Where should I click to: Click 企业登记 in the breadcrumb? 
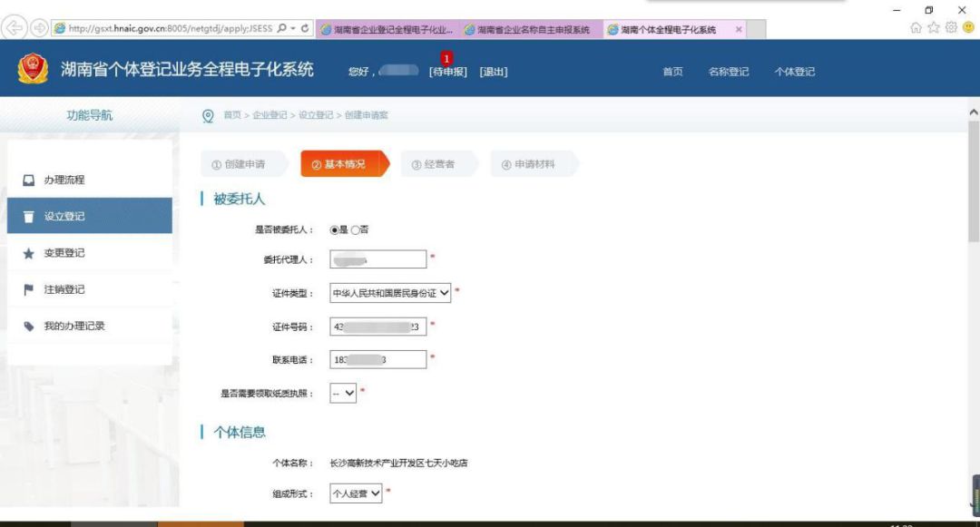(269, 115)
